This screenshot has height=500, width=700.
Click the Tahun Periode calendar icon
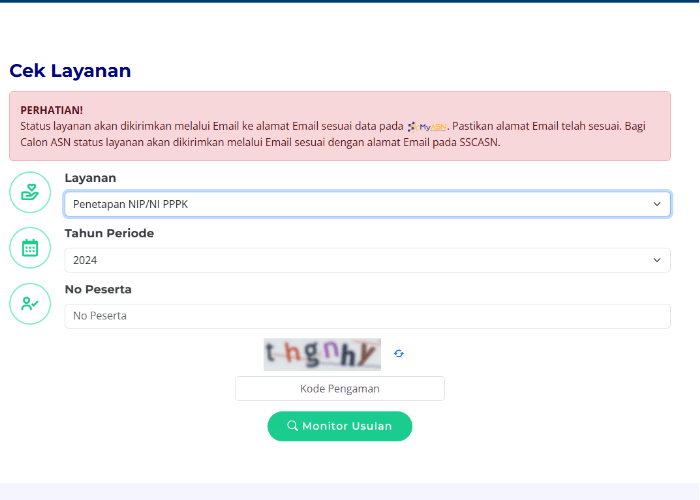click(30, 248)
